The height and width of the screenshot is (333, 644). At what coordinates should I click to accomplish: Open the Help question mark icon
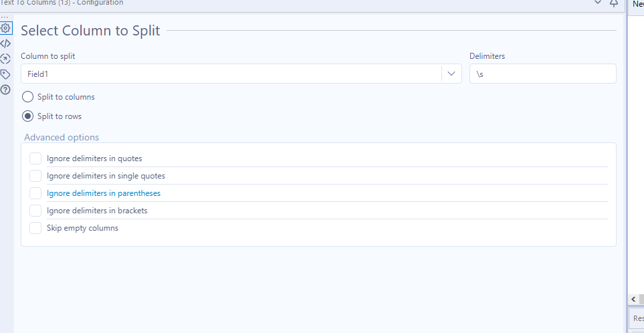tap(6, 90)
